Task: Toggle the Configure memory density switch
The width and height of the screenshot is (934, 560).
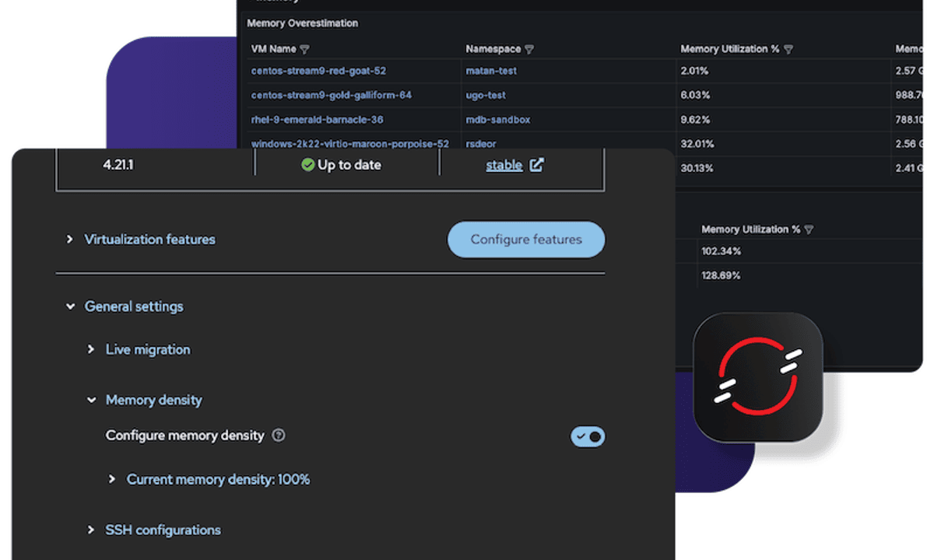Action: pyautogui.click(x=588, y=436)
